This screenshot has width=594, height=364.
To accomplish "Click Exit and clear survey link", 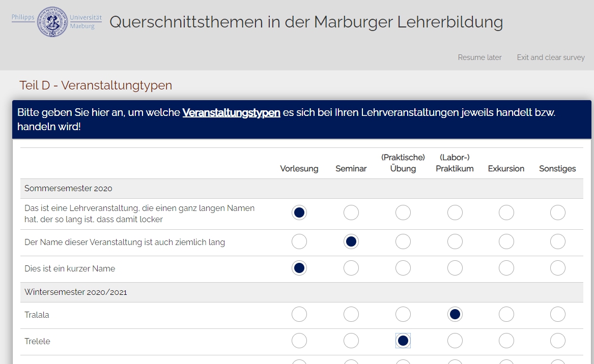I will tap(551, 57).
